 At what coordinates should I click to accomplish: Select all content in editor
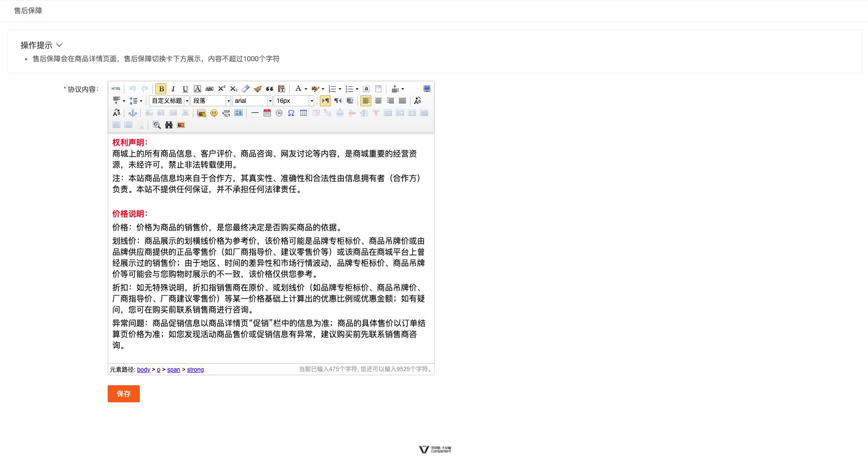click(366, 89)
